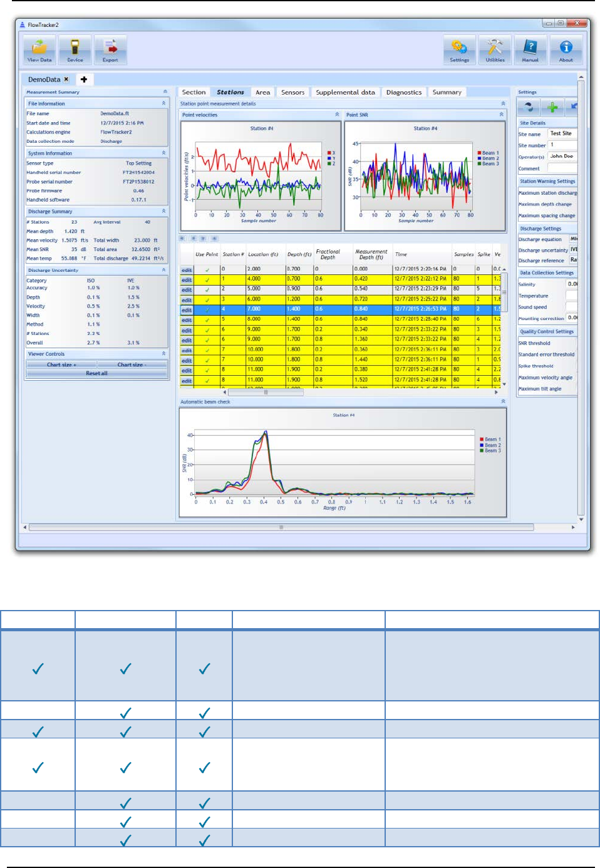Click left arrow of window bottom scrollbar

pyautogui.click(x=25, y=527)
